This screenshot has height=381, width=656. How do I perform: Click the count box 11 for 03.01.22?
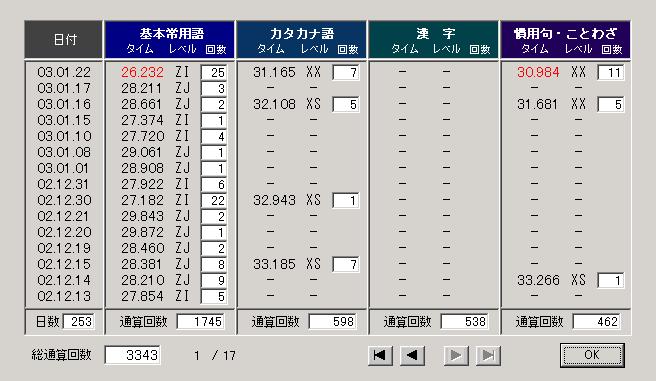point(610,72)
